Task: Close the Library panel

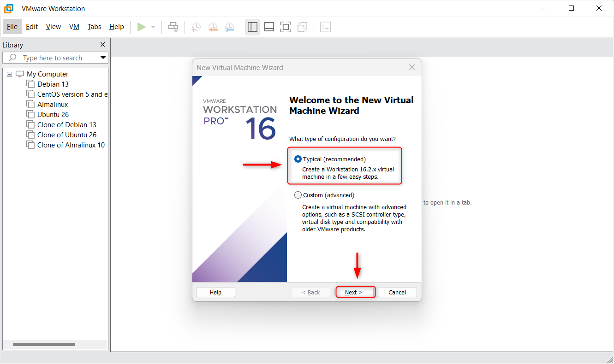Action: (x=103, y=45)
